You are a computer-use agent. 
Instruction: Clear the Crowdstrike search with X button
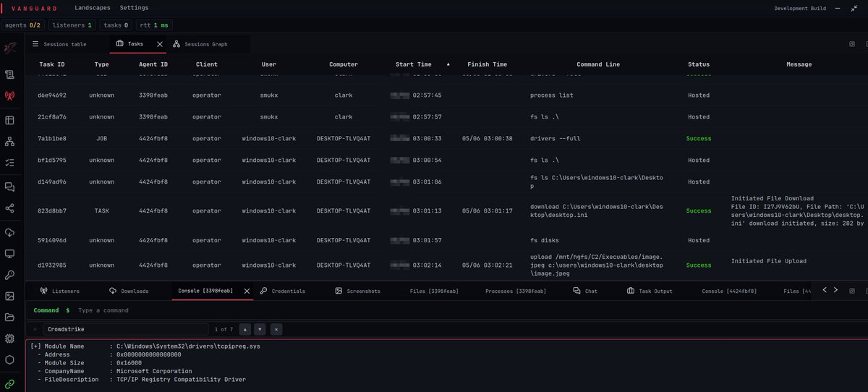(276, 329)
